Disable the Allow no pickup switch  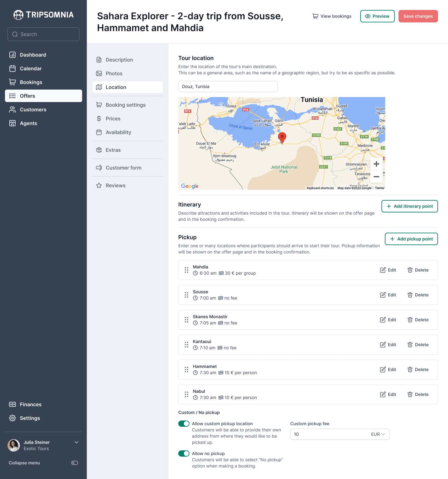click(184, 453)
